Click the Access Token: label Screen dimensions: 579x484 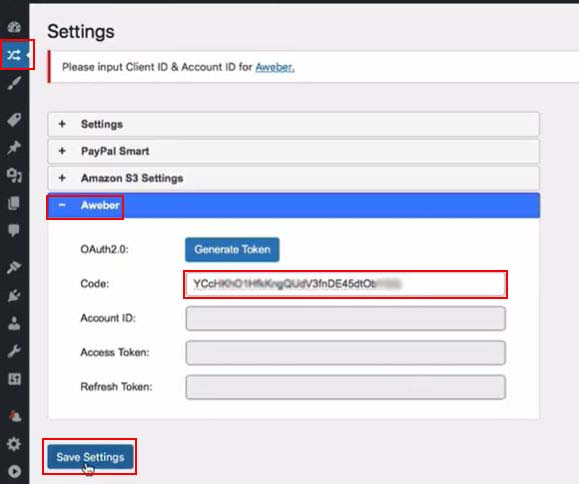click(x=115, y=353)
